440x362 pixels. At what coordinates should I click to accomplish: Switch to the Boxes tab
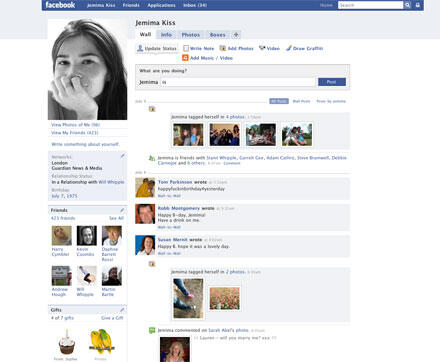[x=218, y=35]
